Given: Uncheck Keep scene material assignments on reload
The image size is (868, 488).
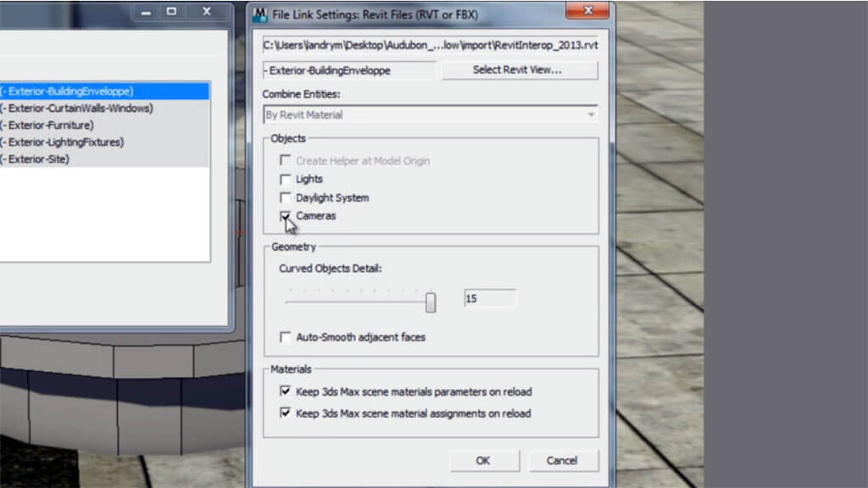Looking at the screenshot, I should pyautogui.click(x=285, y=413).
